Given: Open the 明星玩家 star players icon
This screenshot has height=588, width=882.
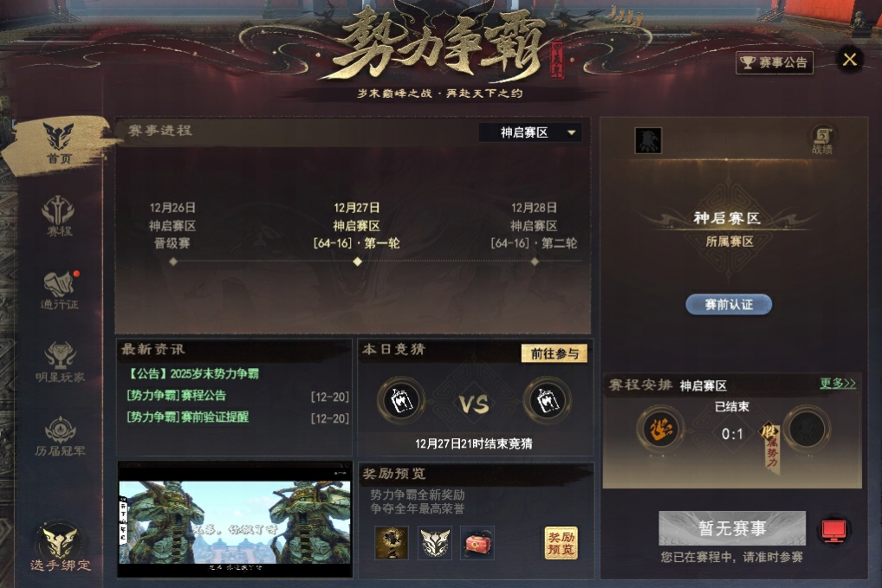Looking at the screenshot, I should 60,363.
